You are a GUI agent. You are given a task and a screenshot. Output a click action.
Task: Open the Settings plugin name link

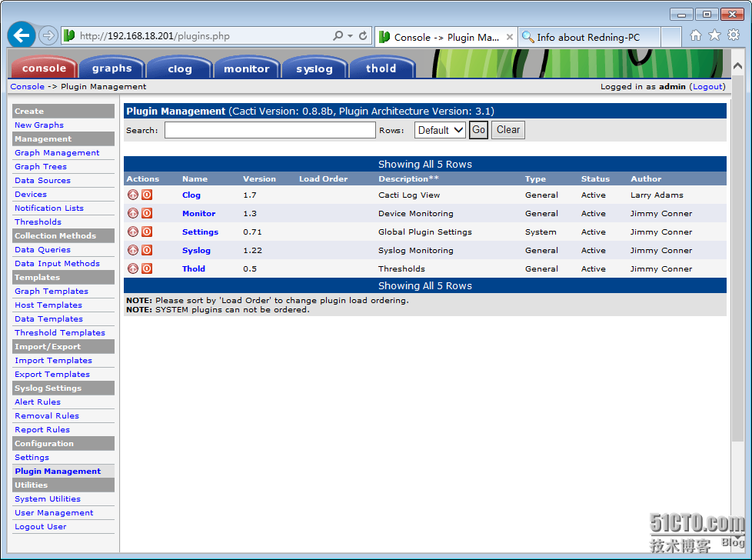(x=200, y=232)
